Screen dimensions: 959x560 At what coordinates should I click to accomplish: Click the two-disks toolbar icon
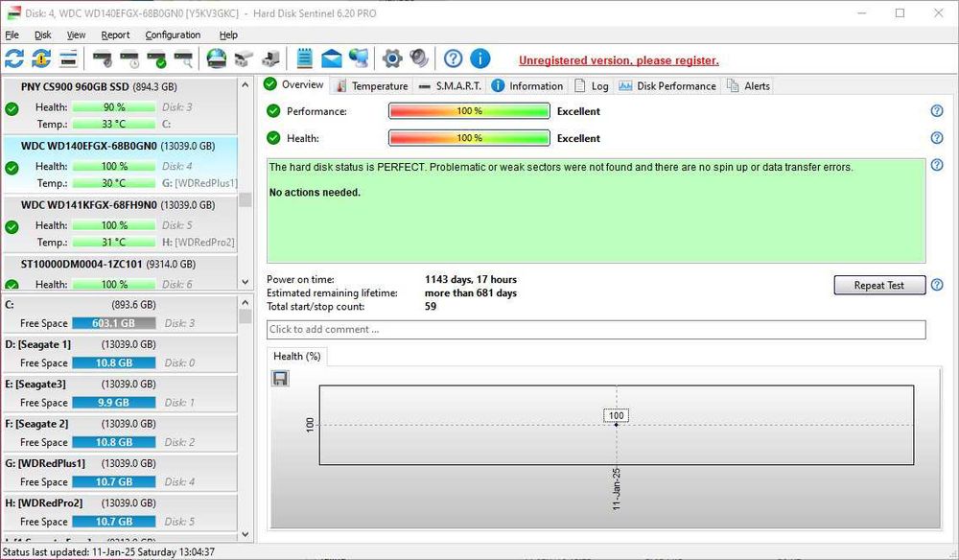244,58
